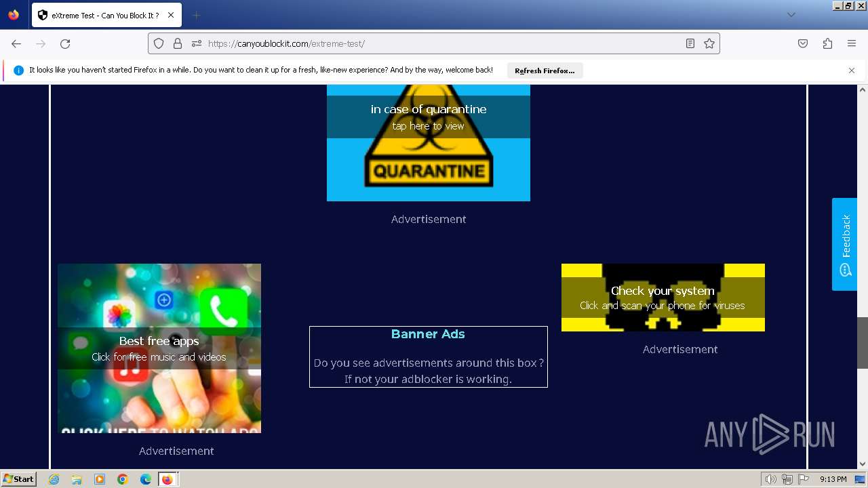The image size is (868, 488).
Task: Launch Internet Explorer from the taskbar
Action: 54,479
